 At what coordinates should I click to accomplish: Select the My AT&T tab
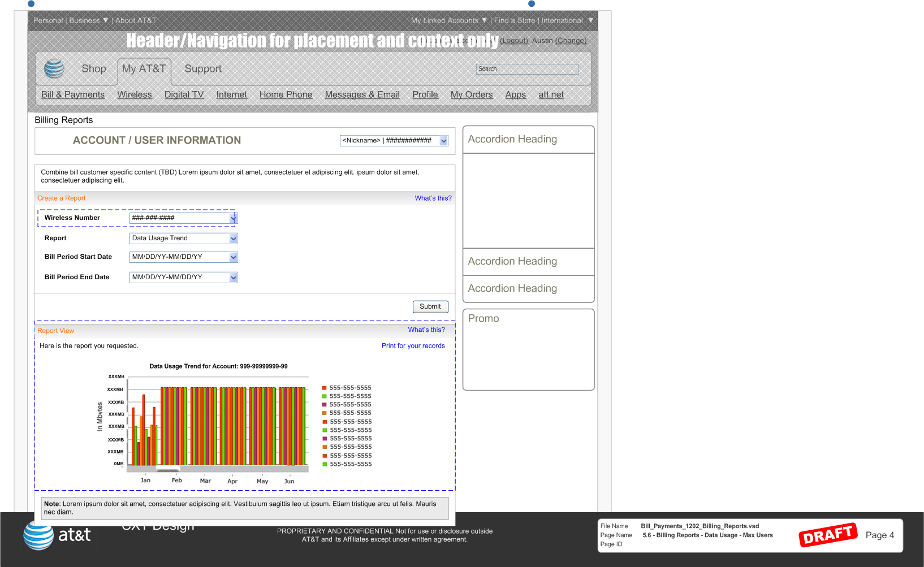[144, 69]
